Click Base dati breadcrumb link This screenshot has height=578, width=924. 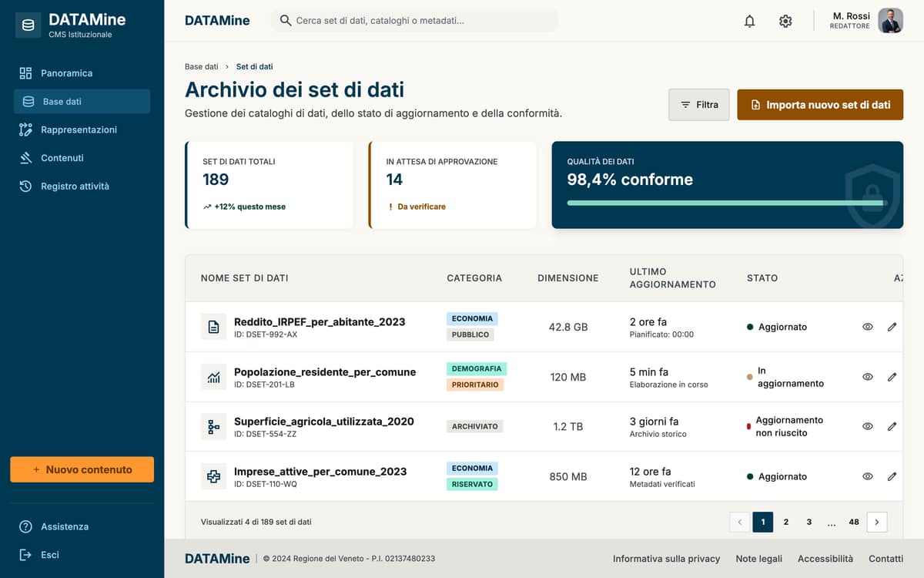click(x=202, y=67)
